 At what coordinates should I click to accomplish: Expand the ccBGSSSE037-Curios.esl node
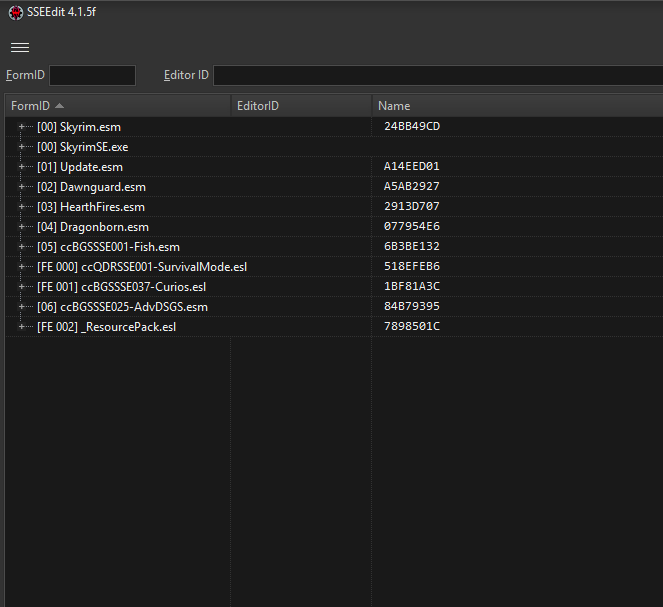coord(21,287)
